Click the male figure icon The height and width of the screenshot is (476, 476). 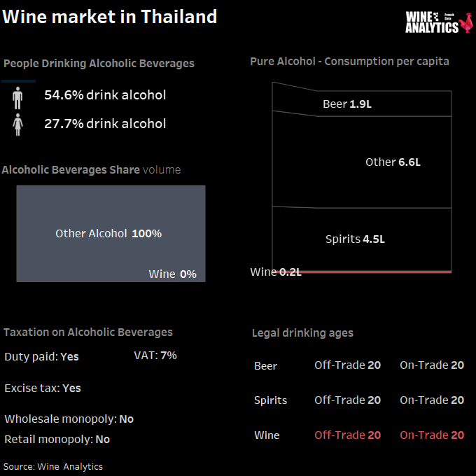(x=17, y=98)
